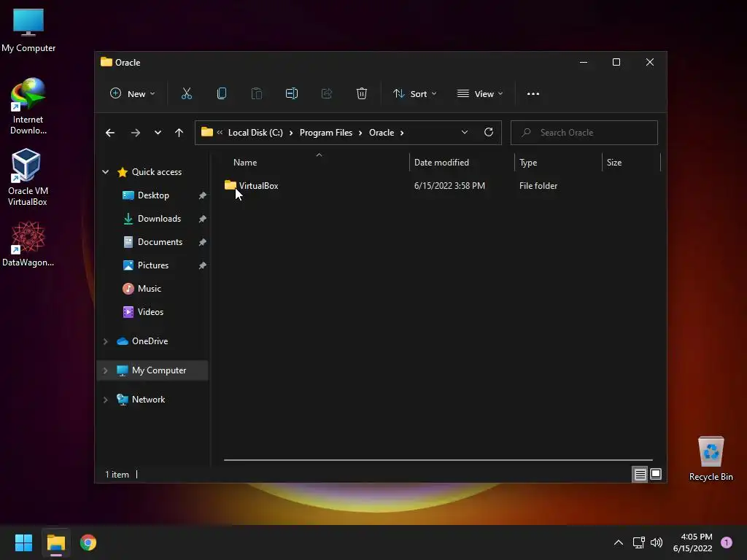Select Internet Download Manager desktop shortcut
Image resolution: width=747 pixels, height=560 pixels.
point(28,106)
